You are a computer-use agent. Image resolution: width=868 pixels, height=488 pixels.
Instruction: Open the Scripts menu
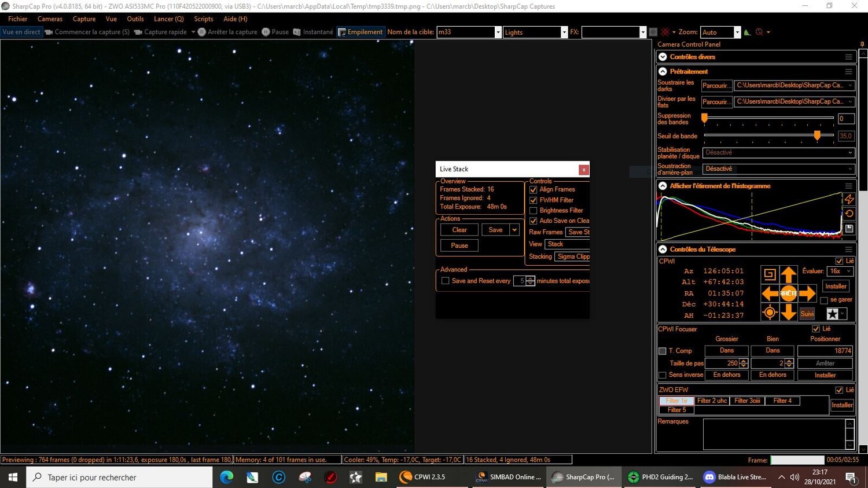tap(204, 19)
